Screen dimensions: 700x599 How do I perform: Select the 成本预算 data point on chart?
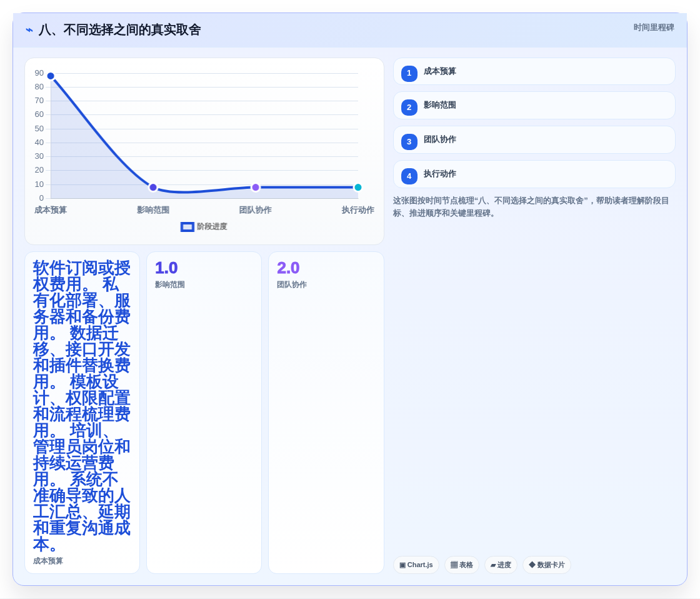click(x=51, y=76)
